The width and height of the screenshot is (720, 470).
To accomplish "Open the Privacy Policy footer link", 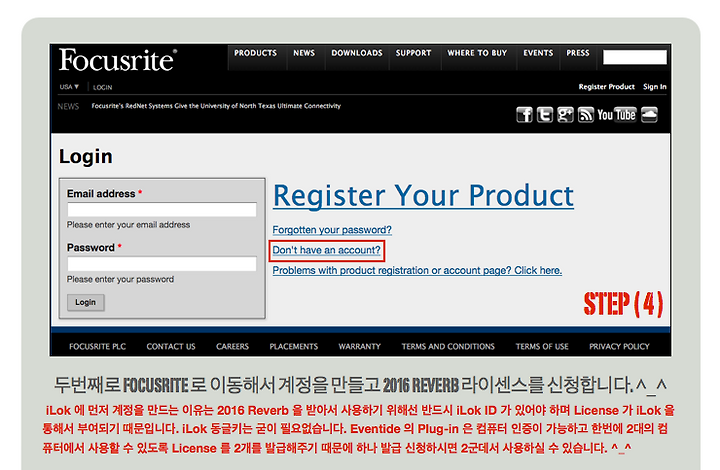I will [619, 347].
